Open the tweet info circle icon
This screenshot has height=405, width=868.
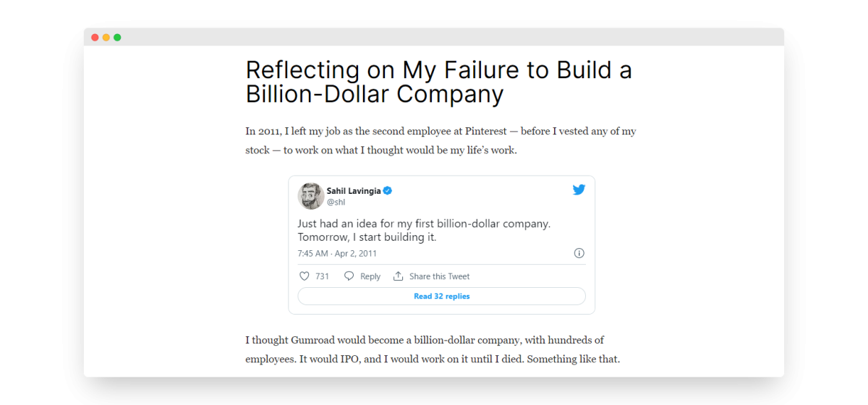(x=579, y=253)
